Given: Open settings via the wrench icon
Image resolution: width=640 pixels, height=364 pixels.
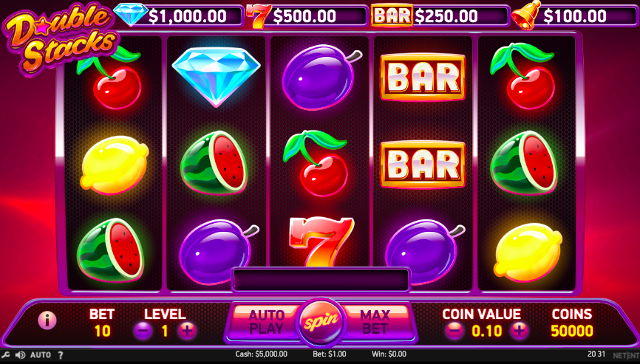Looking at the screenshot, I should click(5, 355).
